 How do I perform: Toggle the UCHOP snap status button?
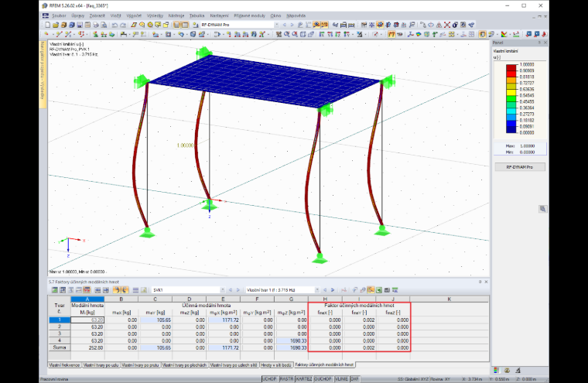pyautogui.click(x=269, y=379)
